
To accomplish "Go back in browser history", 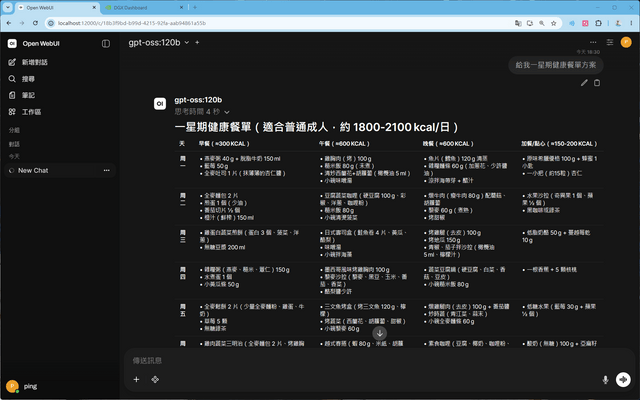I will coord(9,23).
